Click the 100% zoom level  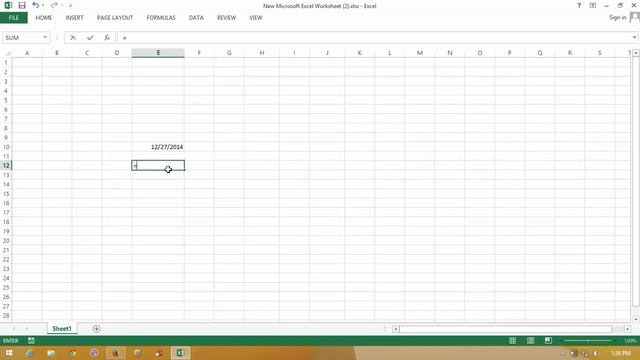(x=630, y=341)
